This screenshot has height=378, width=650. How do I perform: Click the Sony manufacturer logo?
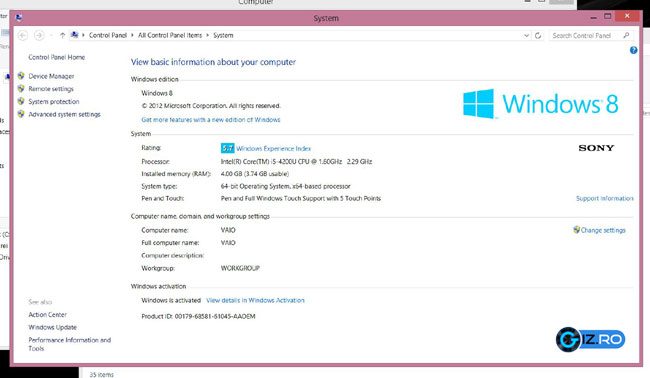coord(596,148)
